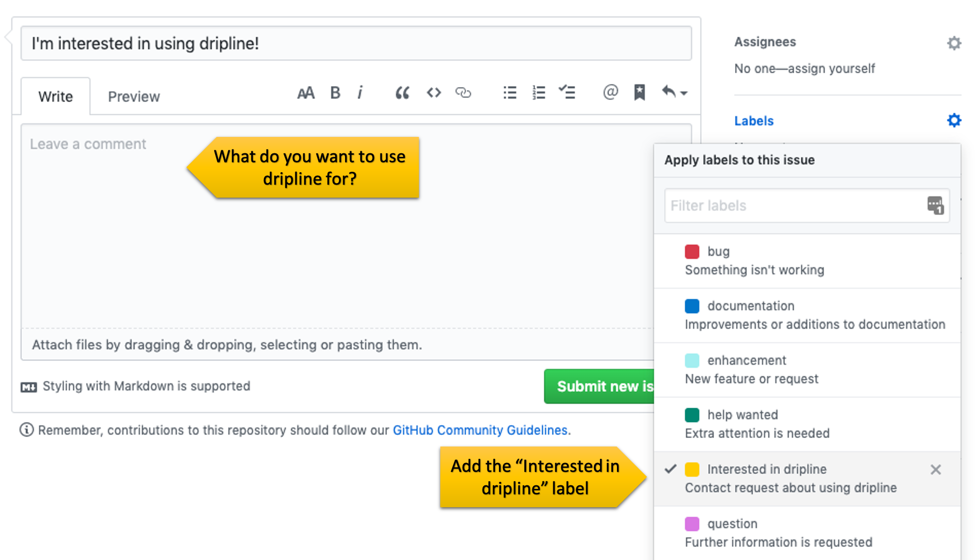Click the Labels heading link
Viewport: 976px width, 560px height.
coord(754,121)
